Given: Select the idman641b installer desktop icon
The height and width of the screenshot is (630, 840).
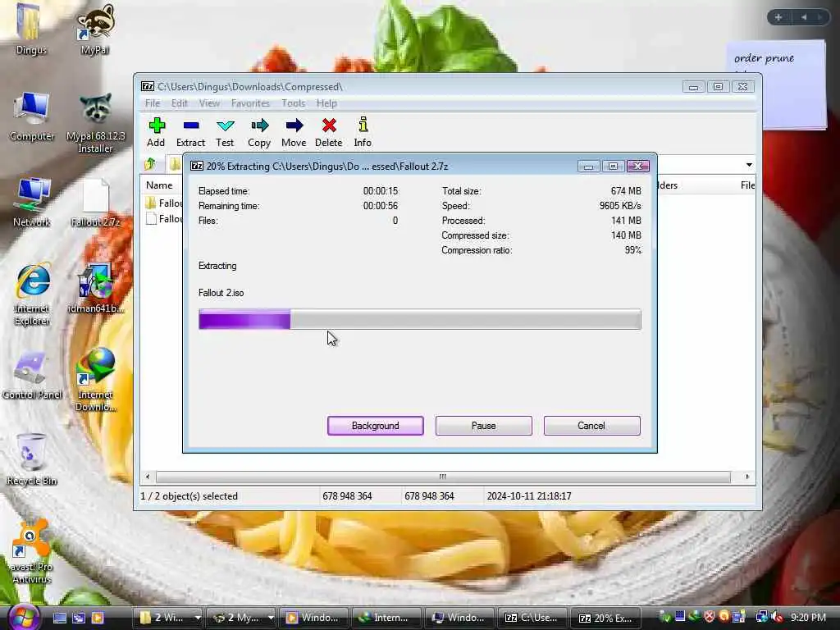Looking at the screenshot, I should (95, 288).
